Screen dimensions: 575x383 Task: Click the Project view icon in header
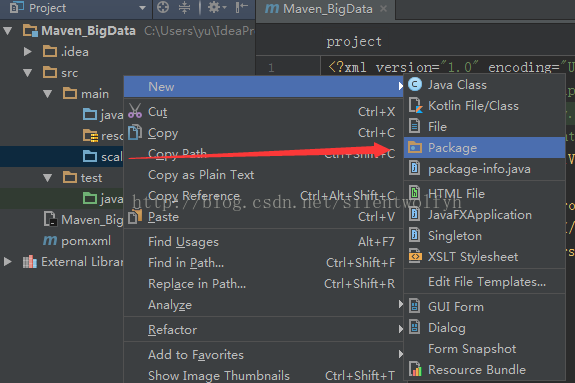click(17, 7)
